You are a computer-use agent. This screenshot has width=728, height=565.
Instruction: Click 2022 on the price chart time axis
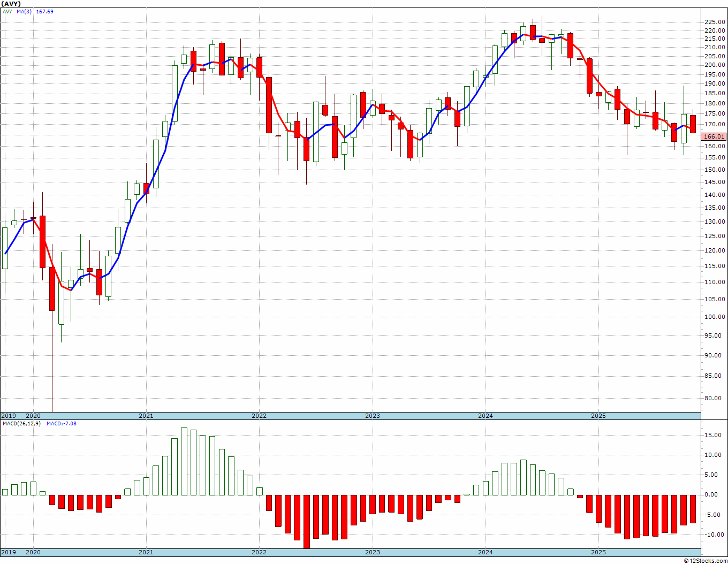click(259, 416)
